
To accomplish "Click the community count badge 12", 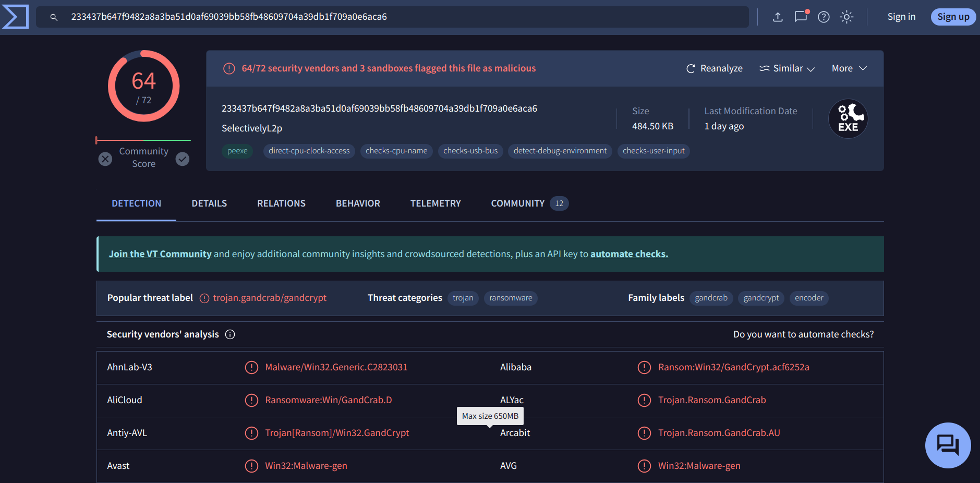I will [x=559, y=203].
